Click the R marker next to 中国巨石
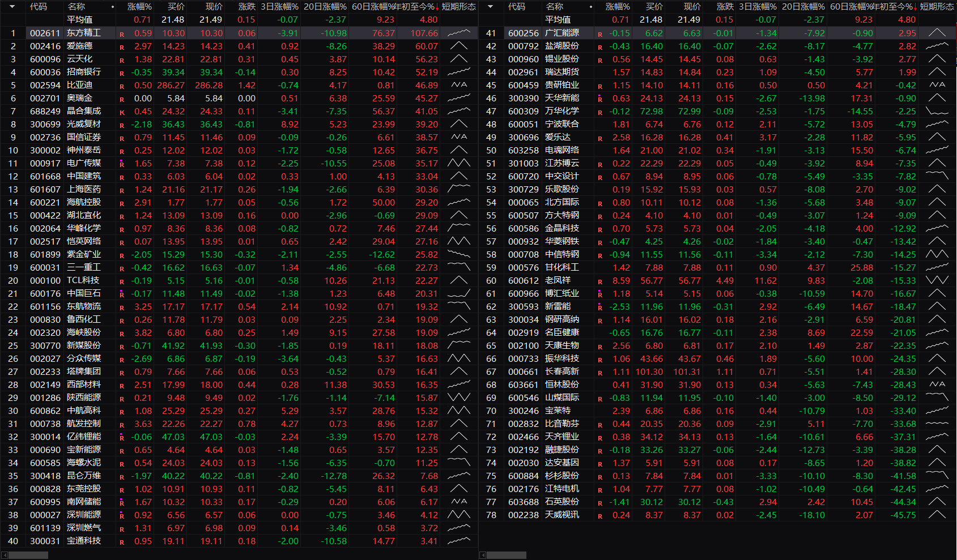This screenshot has width=957, height=560. (x=122, y=295)
